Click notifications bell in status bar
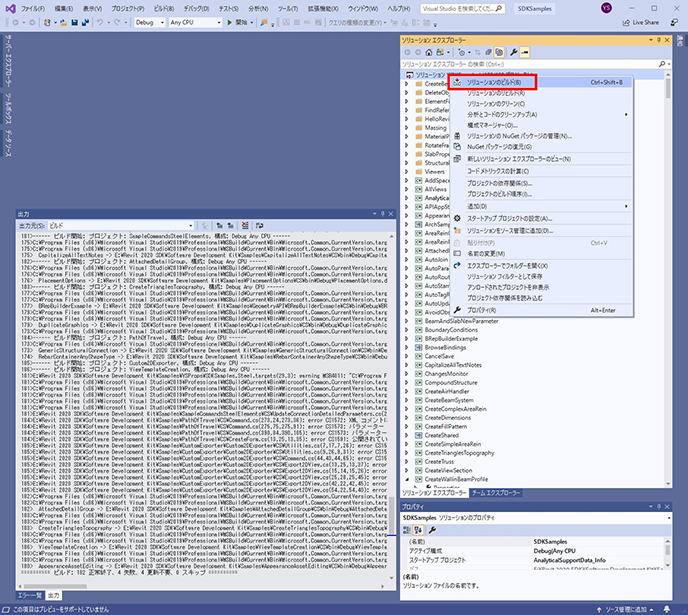Image resolution: width=688 pixels, height=615 pixels. 666,609
